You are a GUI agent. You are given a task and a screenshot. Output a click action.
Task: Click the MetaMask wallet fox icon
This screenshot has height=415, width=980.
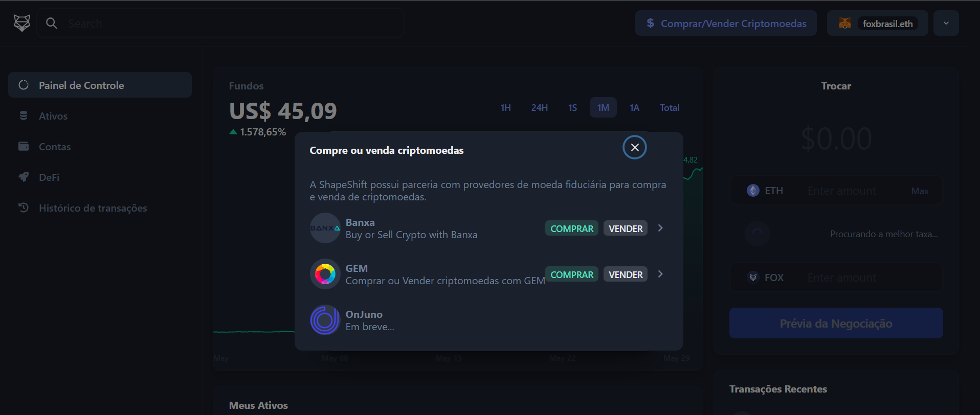(x=844, y=24)
